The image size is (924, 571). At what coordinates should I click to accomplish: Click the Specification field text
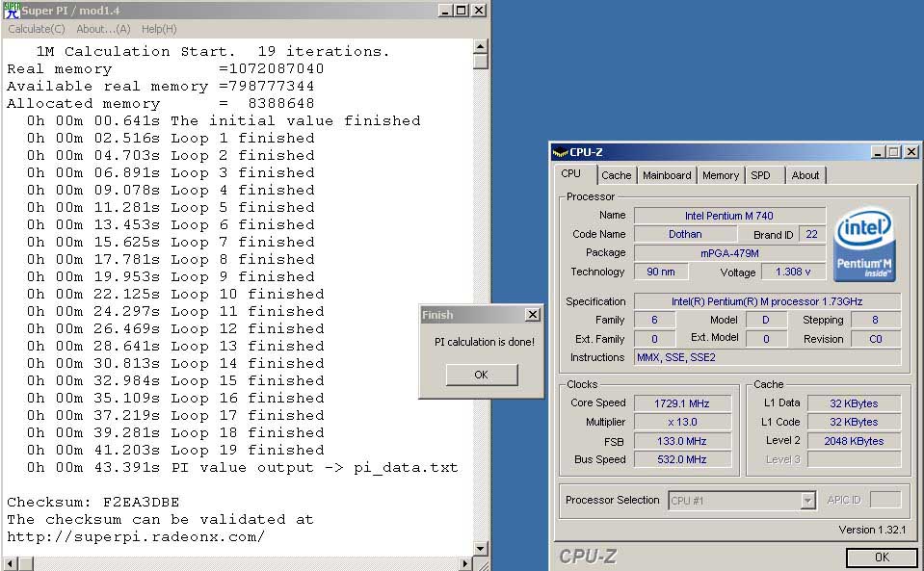(767, 301)
